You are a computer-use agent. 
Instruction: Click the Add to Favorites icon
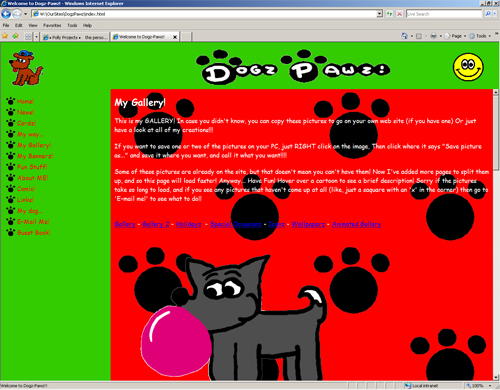[x=15, y=36]
